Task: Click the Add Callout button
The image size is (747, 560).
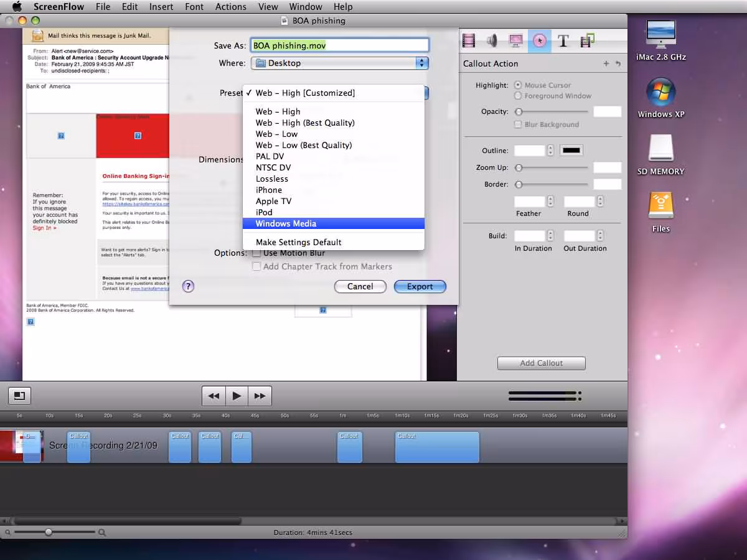Action: 542,363
